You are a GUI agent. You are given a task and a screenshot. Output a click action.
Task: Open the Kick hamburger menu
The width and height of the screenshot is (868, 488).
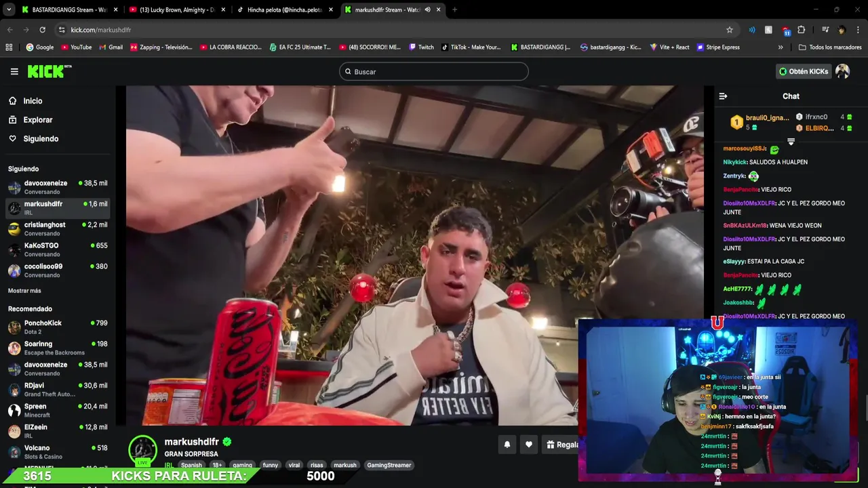click(x=14, y=71)
